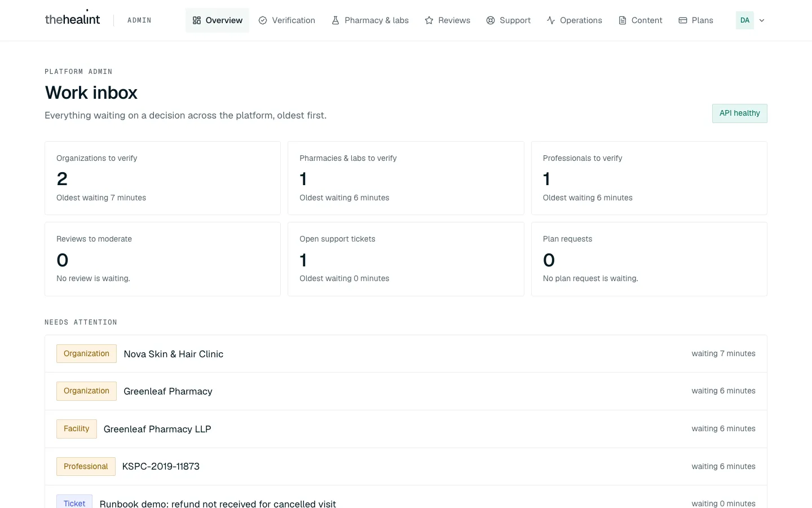Viewport: 812px width, 508px height.
Task: Go to the Support tab label
Action: point(515,20)
